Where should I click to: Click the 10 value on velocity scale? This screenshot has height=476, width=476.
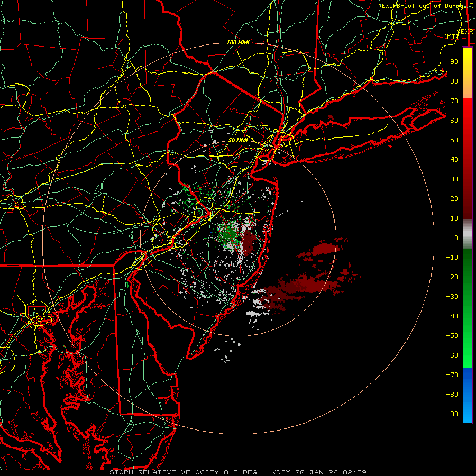(454, 218)
